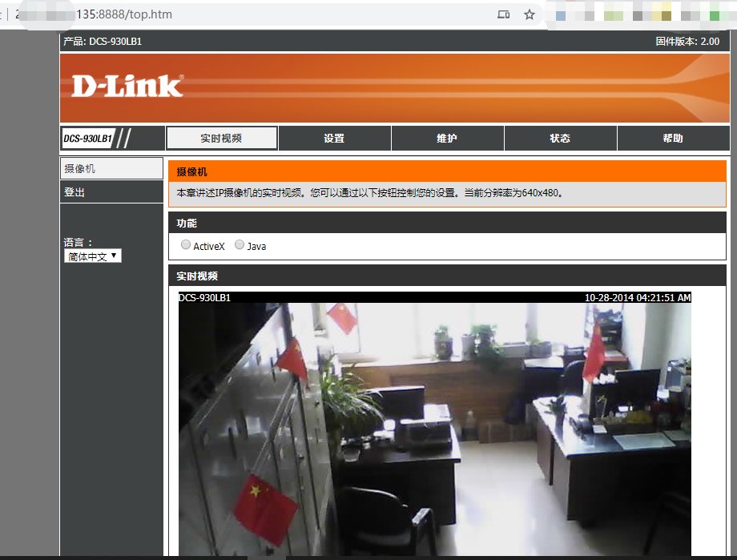The height and width of the screenshot is (560, 737).
Task: Select the ActiveX radio button
Action: tap(186, 245)
